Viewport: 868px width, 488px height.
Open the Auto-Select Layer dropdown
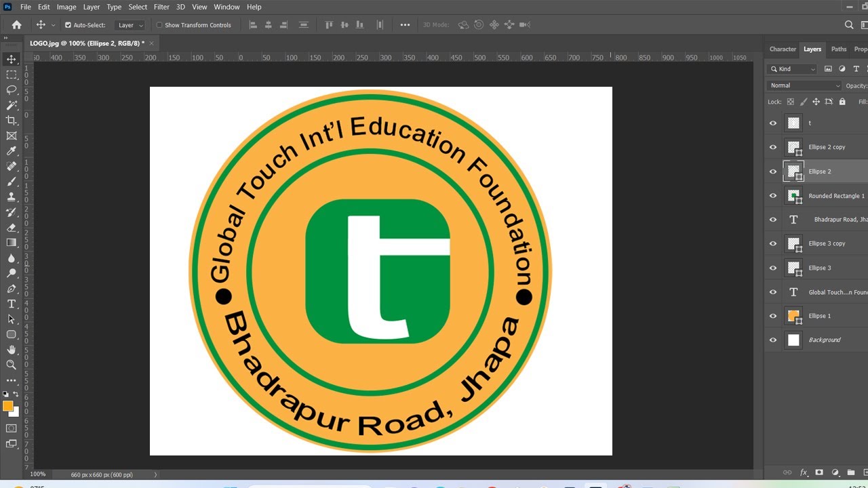pos(130,25)
